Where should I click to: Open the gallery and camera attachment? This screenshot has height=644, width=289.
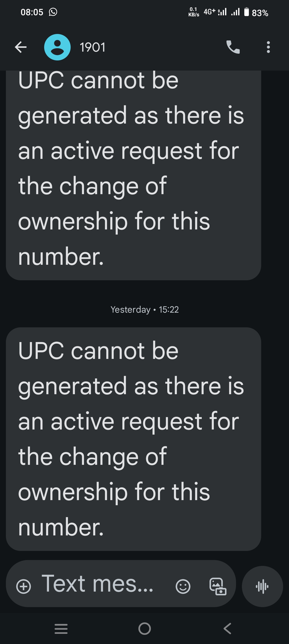pyautogui.click(x=218, y=586)
